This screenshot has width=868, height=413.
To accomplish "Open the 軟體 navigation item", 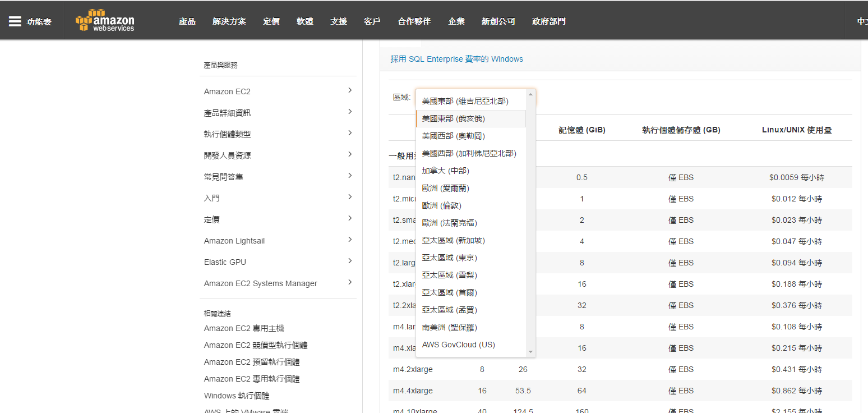I will [305, 21].
